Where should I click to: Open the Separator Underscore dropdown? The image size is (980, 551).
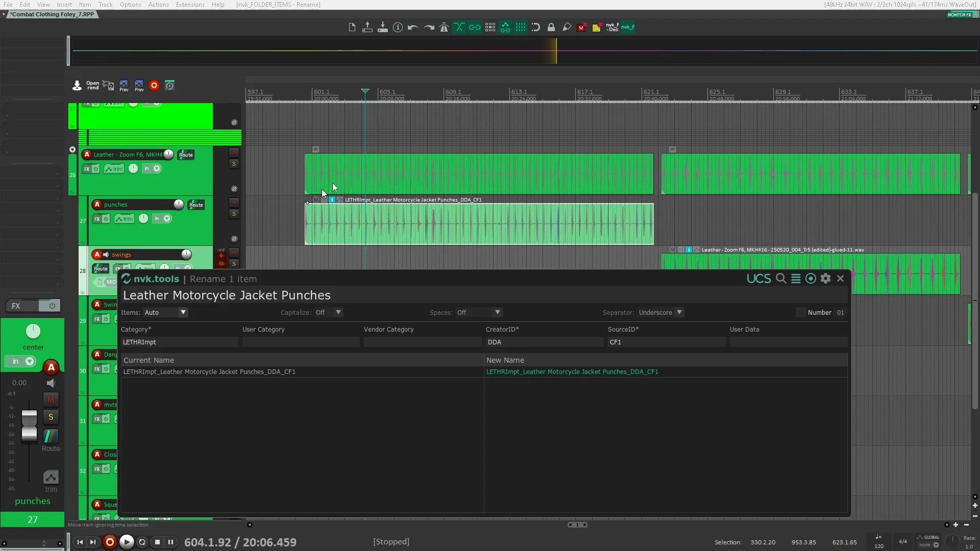coord(660,312)
